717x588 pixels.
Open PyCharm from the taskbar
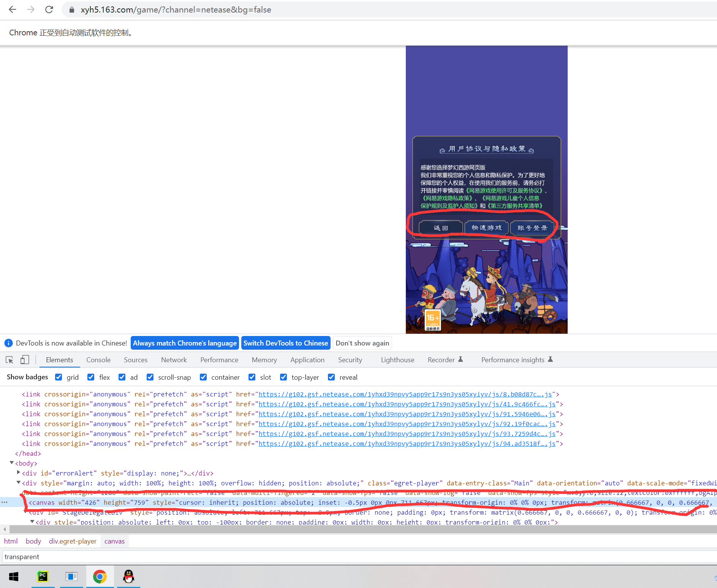[43, 577]
